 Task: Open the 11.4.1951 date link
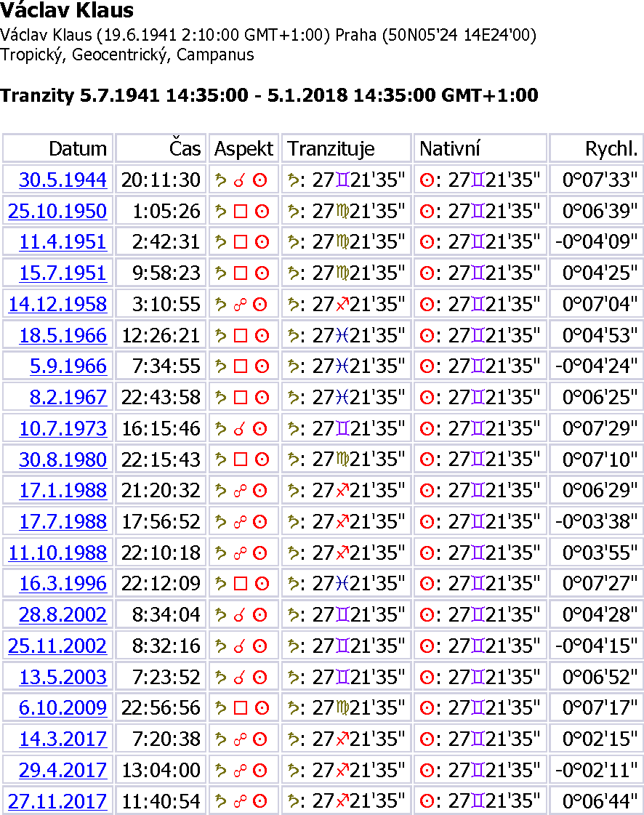click(63, 242)
